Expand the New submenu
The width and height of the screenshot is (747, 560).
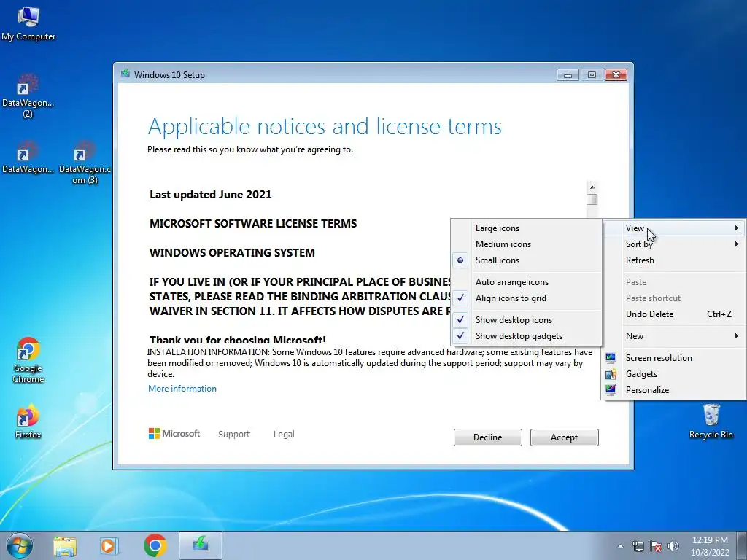[673, 336]
